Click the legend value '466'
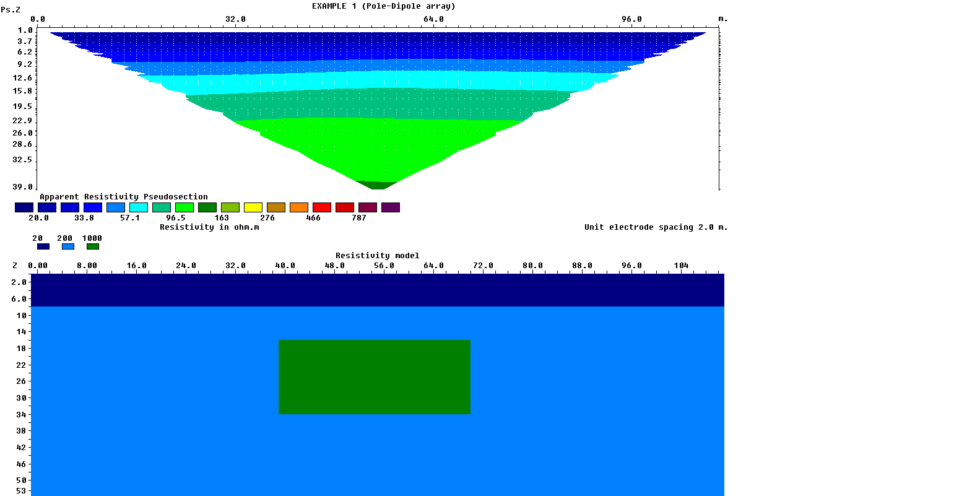980x496 pixels. (x=313, y=218)
